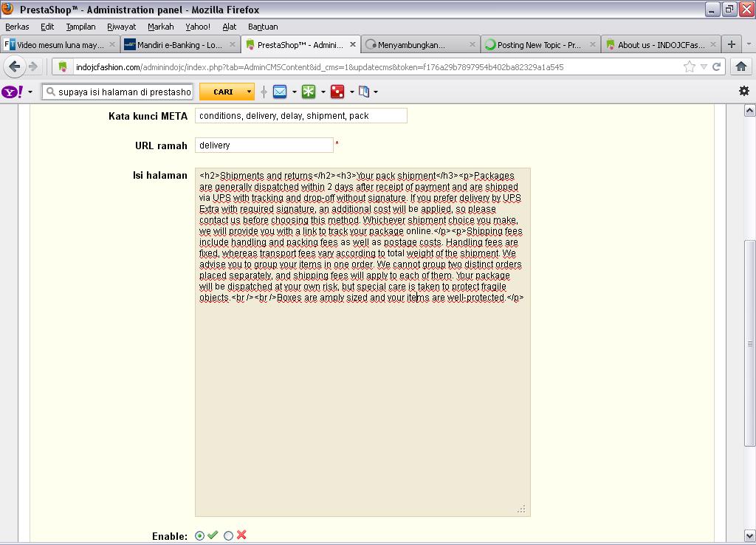
Task: Open the Markah menu
Action: pyautogui.click(x=160, y=27)
